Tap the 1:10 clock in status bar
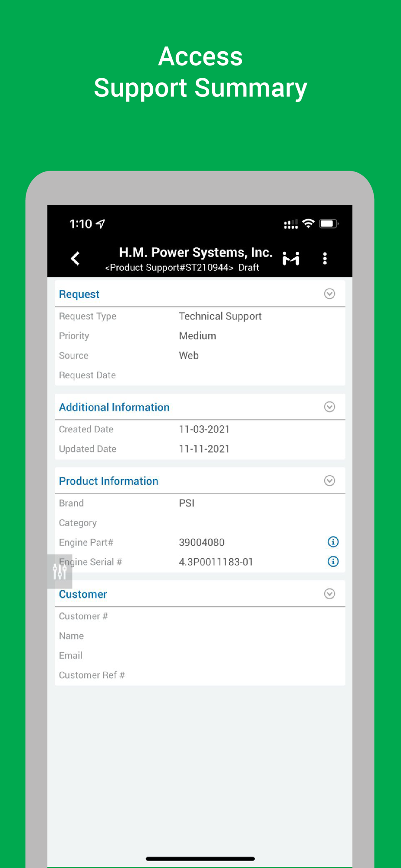 pos(81,224)
